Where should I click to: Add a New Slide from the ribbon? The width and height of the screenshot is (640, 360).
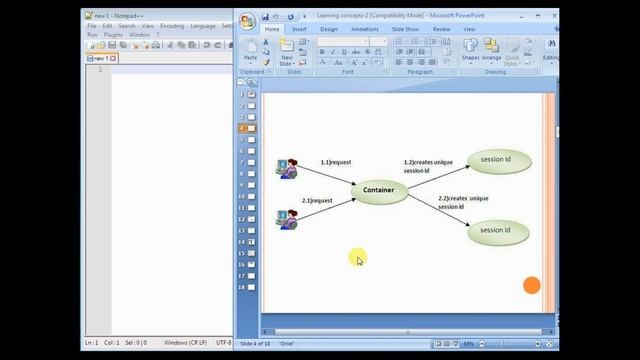tap(287, 52)
